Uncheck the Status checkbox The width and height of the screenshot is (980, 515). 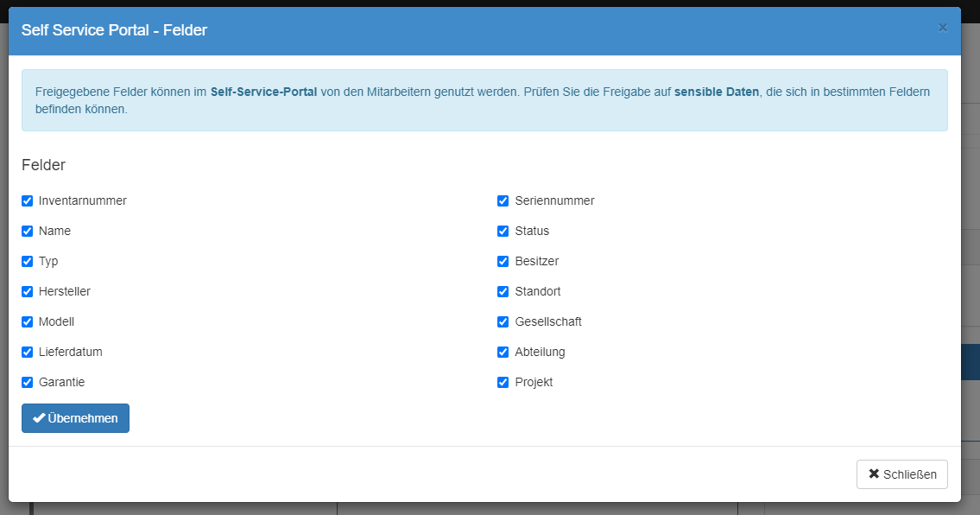point(503,232)
